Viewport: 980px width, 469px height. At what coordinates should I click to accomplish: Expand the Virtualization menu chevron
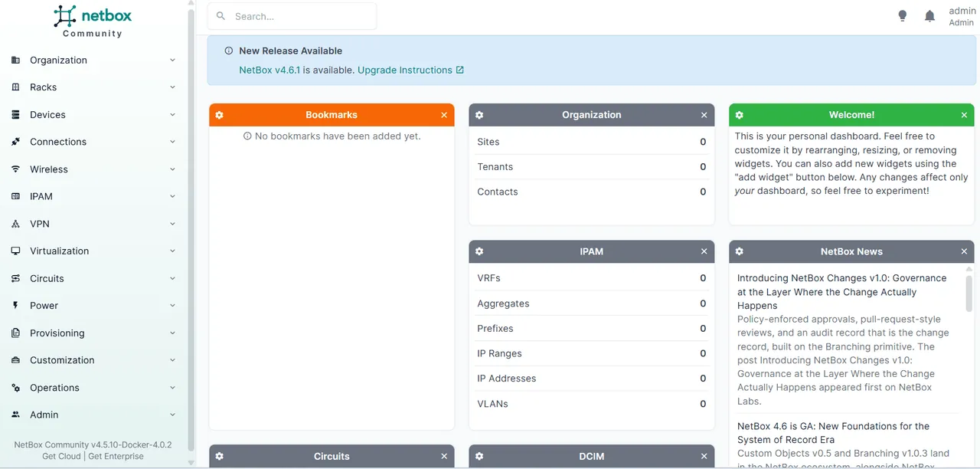point(172,251)
